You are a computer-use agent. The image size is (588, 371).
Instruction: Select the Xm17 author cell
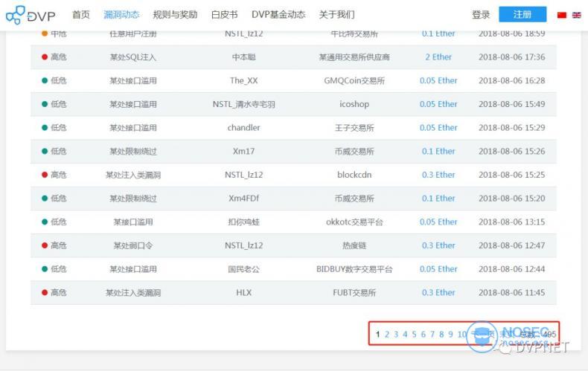(x=243, y=152)
